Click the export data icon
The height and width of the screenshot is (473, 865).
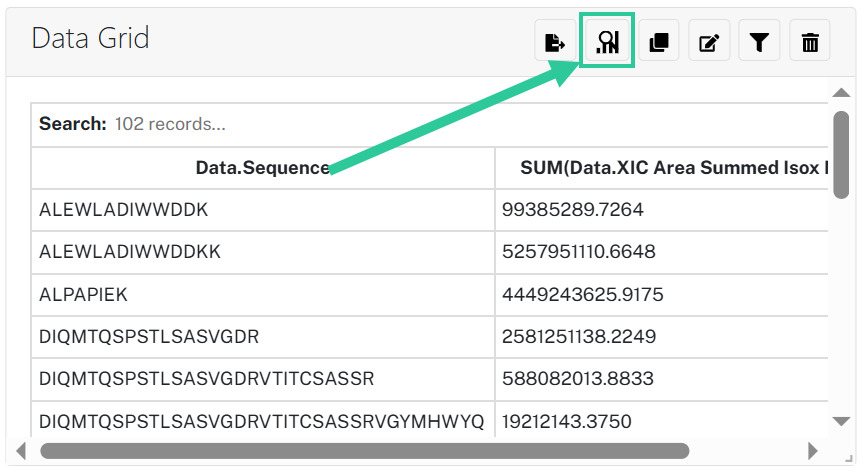(x=555, y=41)
